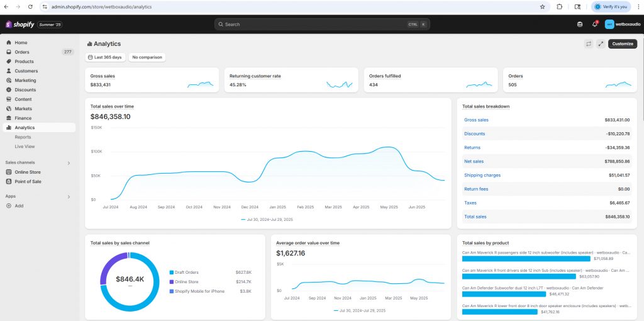This screenshot has width=644, height=321.
Task: Open Orders in the sidebar
Action: coord(22,52)
